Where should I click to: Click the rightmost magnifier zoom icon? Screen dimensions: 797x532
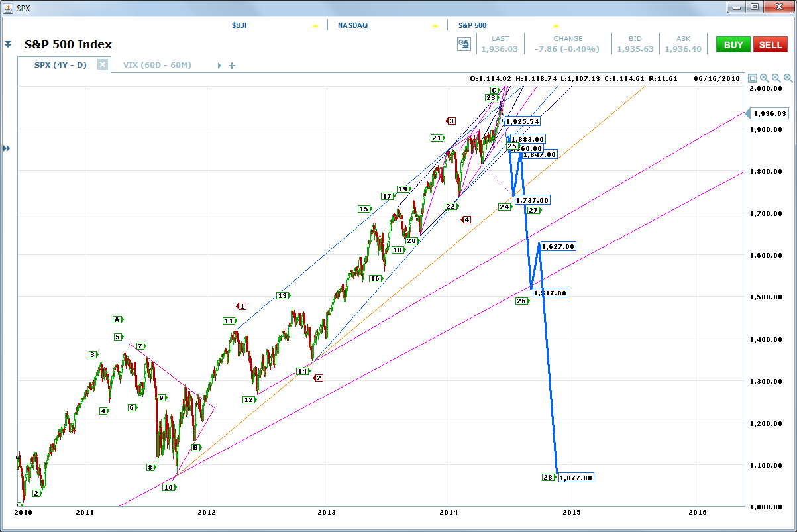[x=788, y=78]
